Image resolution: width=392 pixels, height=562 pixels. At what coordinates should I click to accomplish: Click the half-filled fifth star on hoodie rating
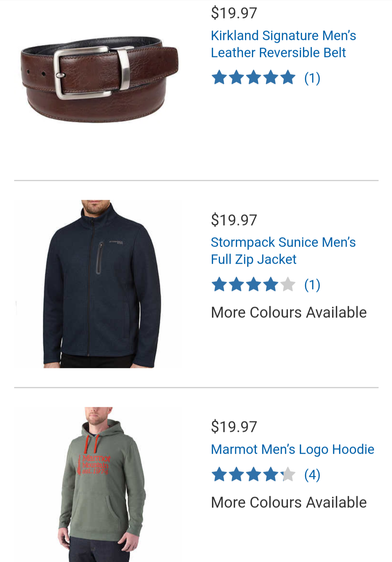(x=288, y=474)
